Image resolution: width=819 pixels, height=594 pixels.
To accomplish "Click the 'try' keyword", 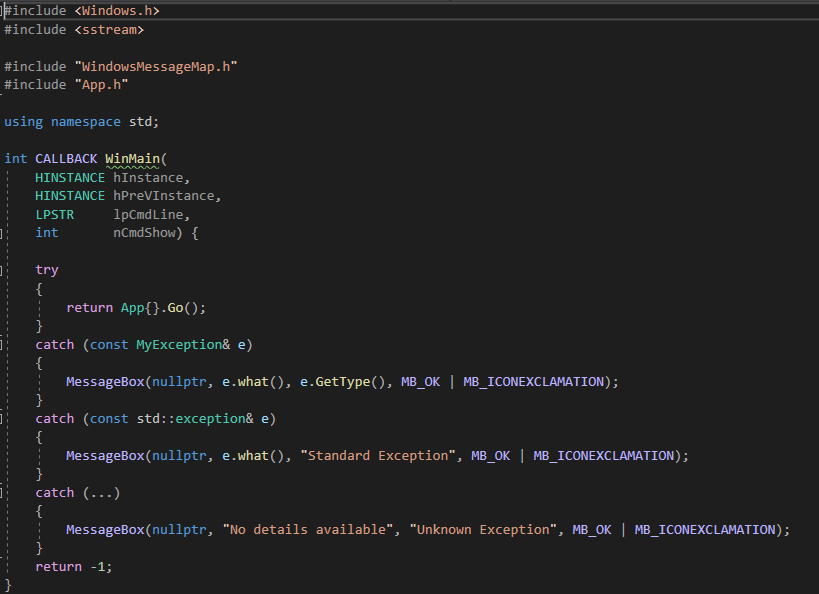I will [46, 270].
